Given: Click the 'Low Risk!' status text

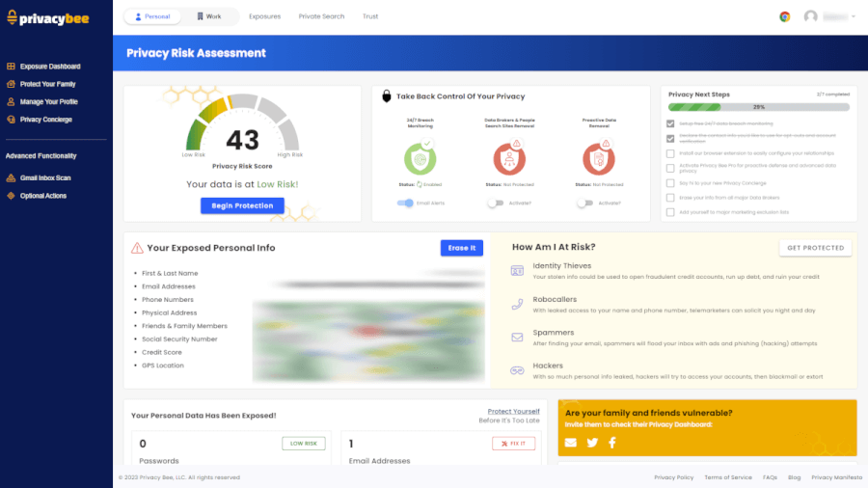Looking at the screenshot, I should tap(278, 184).
